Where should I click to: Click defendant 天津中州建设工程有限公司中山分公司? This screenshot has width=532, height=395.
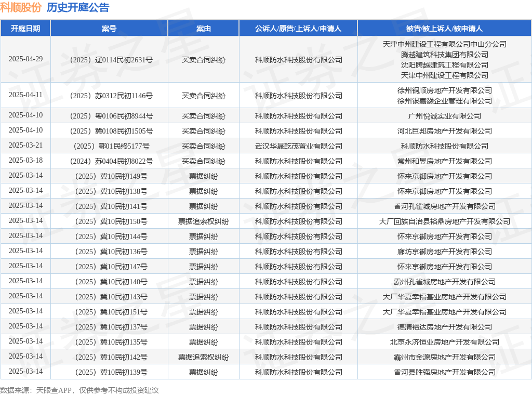pyautogui.click(x=445, y=44)
